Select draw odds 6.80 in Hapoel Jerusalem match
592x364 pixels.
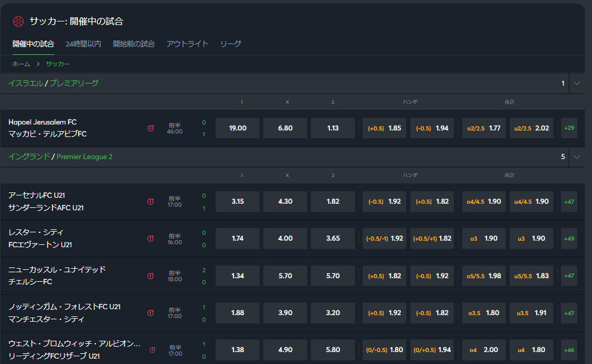click(285, 128)
